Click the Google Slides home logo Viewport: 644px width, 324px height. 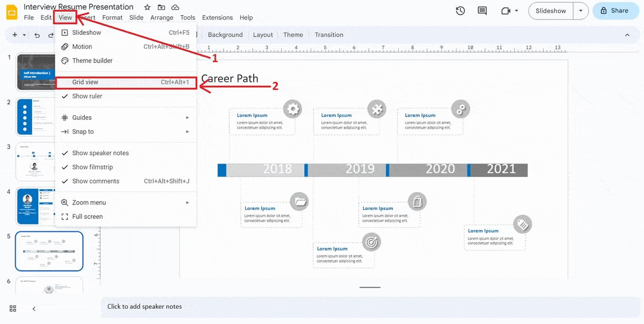11,12
